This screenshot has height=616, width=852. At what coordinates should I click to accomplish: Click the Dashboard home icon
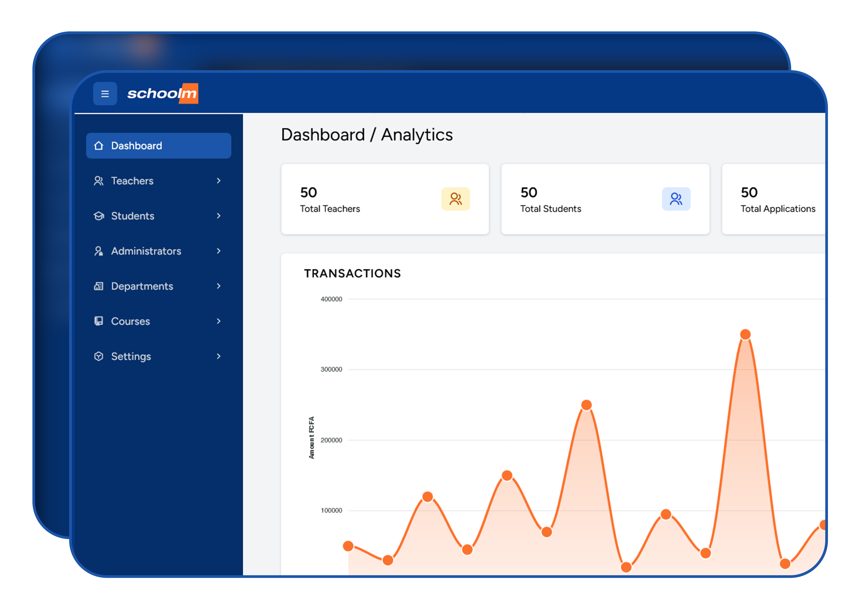[x=99, y=146]
